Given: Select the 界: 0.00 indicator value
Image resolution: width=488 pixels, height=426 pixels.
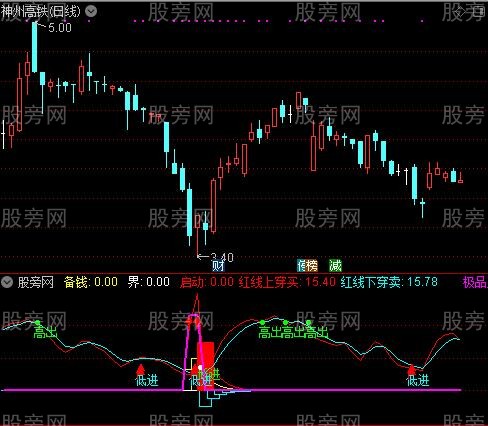Looking at the screenshot, I should (x=149, y=282).
